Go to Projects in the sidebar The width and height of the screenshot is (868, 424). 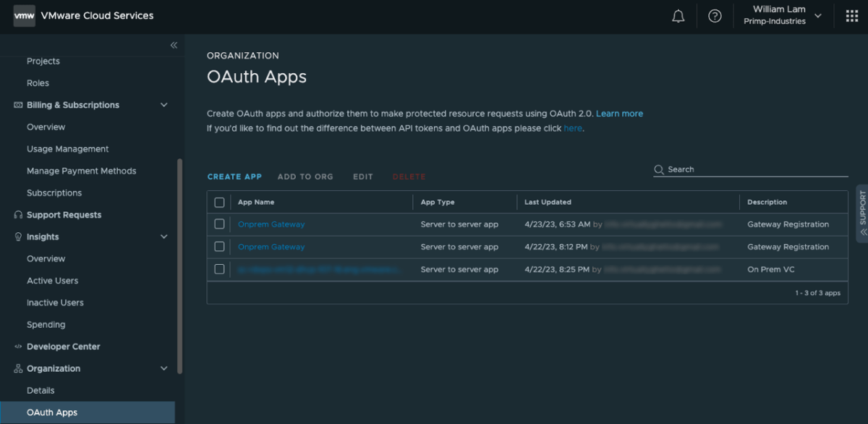(x=43, y=62)
